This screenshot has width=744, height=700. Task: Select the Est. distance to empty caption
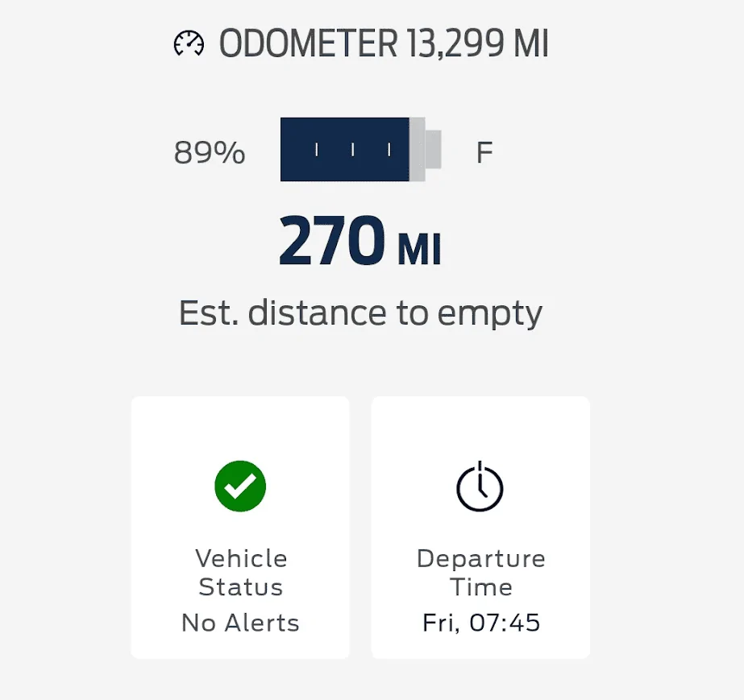360,313
